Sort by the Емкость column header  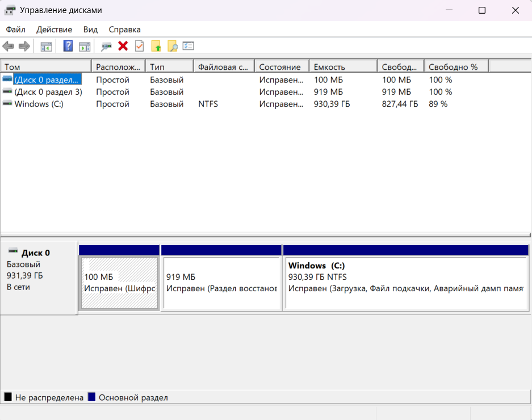pyautogui.click(x=344, y=66)
